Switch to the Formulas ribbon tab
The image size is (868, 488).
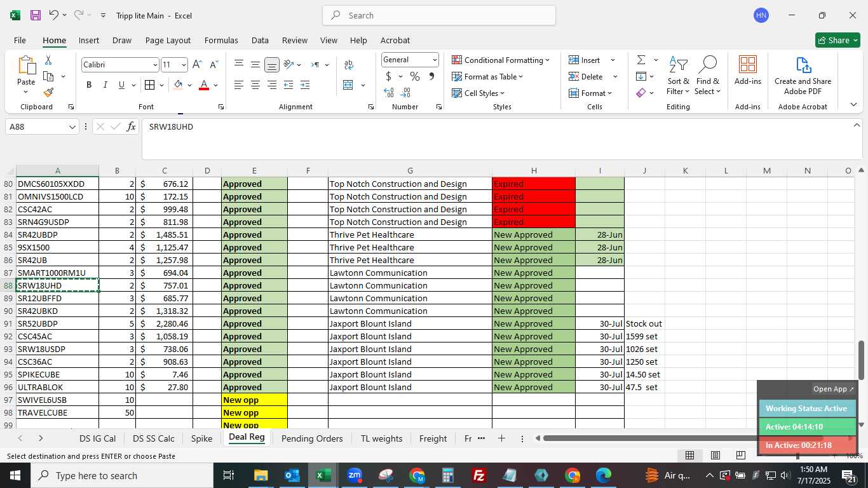point(221,40)
